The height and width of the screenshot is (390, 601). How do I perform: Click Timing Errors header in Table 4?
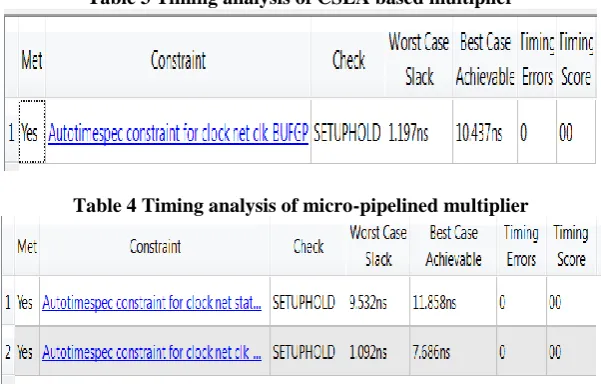[521, 246]
